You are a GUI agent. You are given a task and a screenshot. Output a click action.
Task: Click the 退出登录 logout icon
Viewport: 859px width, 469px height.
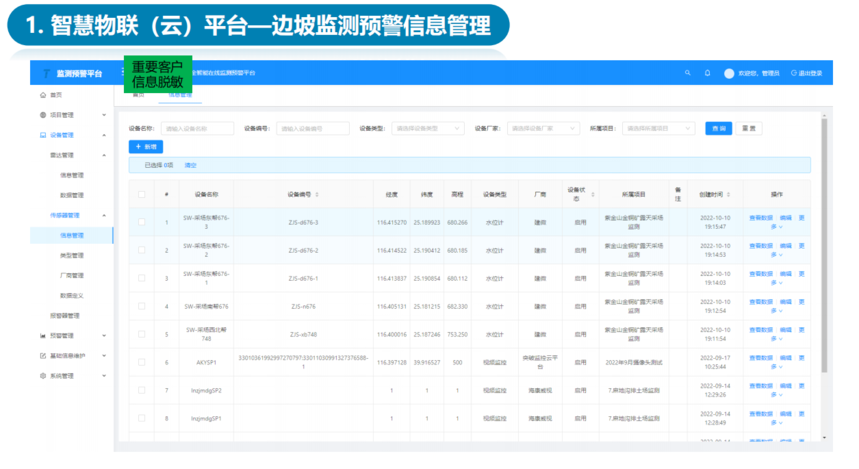(793, 73)
